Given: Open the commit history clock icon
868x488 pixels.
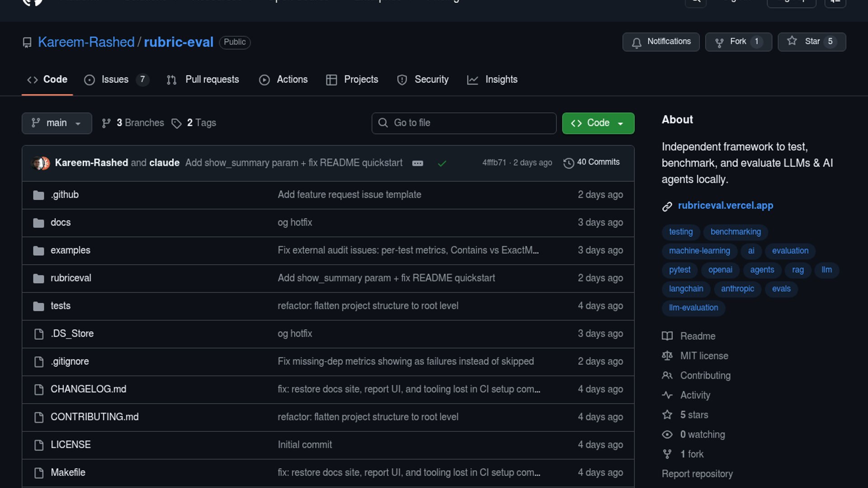Looking at the screenshot, I should (568, 163).
